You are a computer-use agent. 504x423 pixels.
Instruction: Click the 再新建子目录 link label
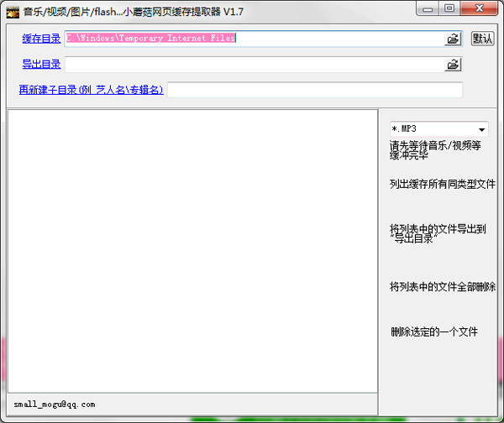coord(91,90)
